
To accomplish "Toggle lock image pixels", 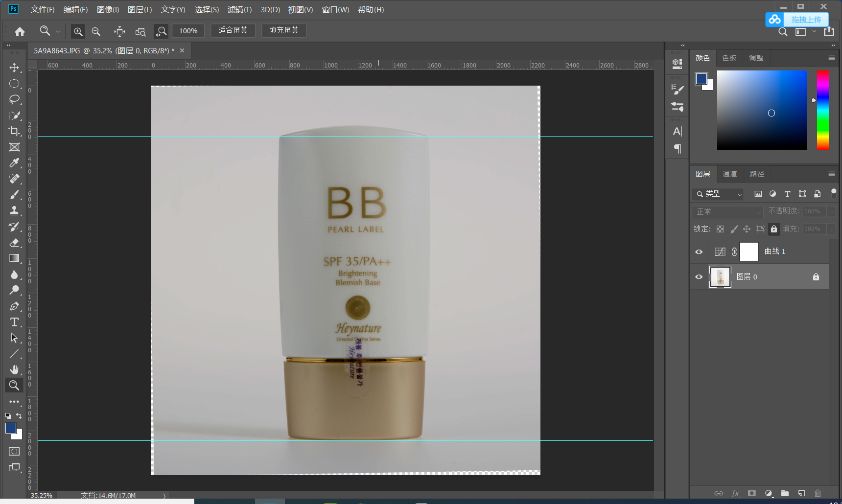I will click(x=734, y=229).
